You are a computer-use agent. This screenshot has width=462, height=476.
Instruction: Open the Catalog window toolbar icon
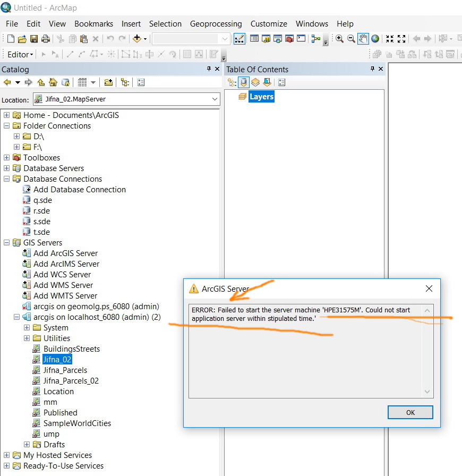[x=266, y=39]
